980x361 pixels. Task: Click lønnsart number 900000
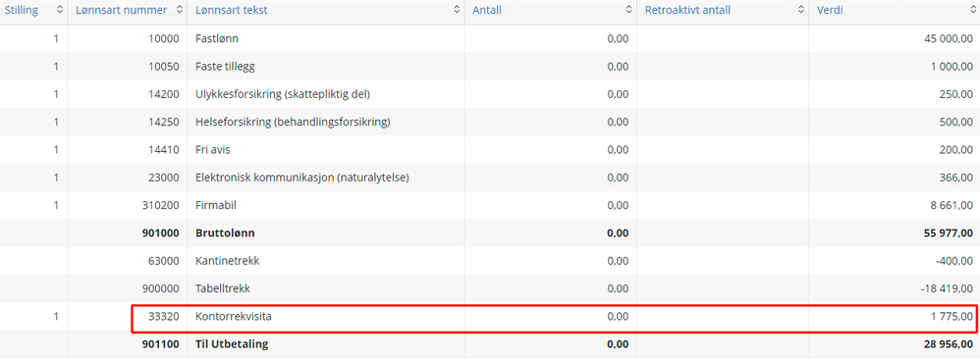[x=161, y=288]
